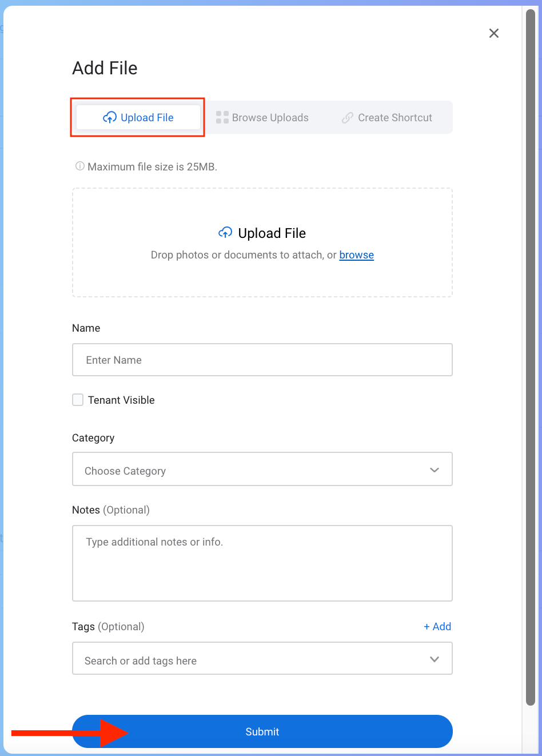Open the Choose Category dropdown
Image resolution: width=542 pixels, height=756 pixels.
coord(262,469)
